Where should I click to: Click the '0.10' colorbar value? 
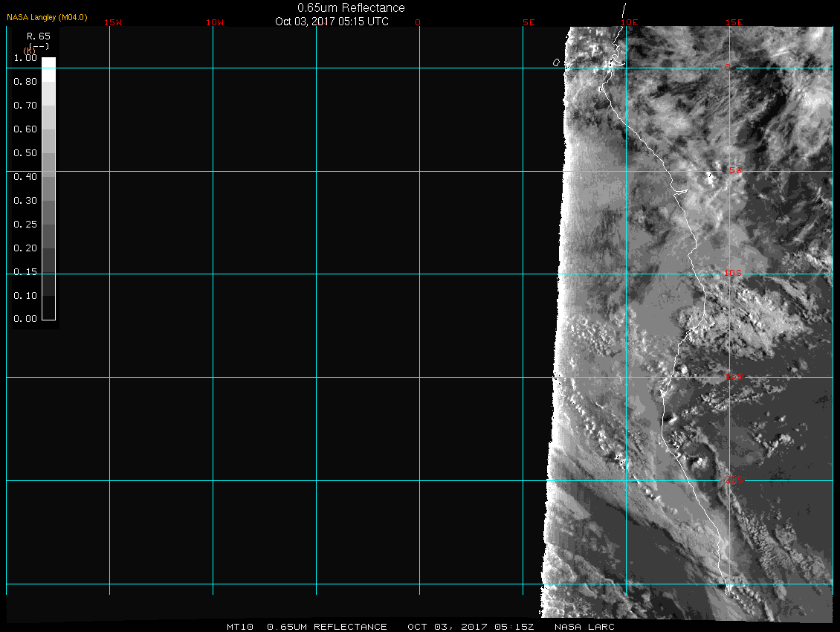tap(25, 295)
